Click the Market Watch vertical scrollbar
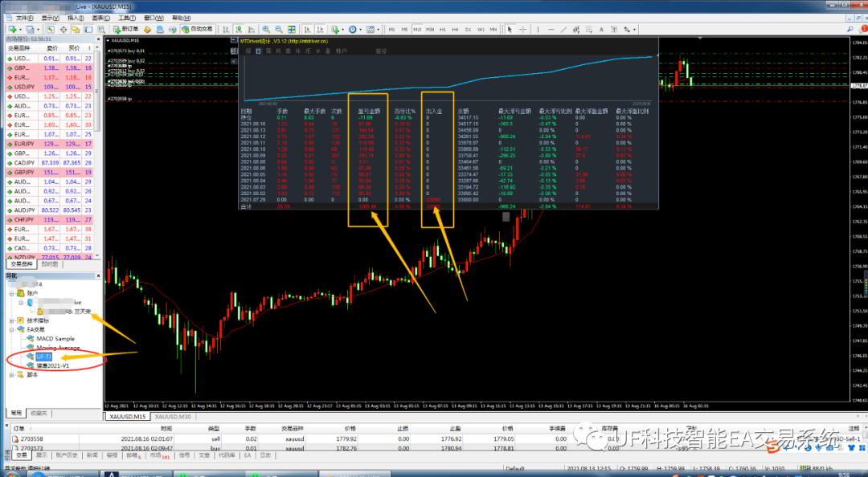The height and width of the screenshot is (477, 868). [98, 149]
